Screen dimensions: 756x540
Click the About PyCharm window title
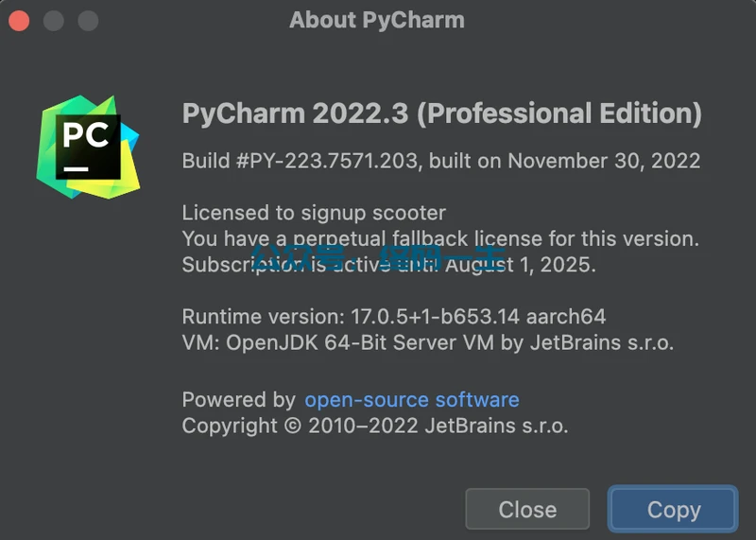377,21
